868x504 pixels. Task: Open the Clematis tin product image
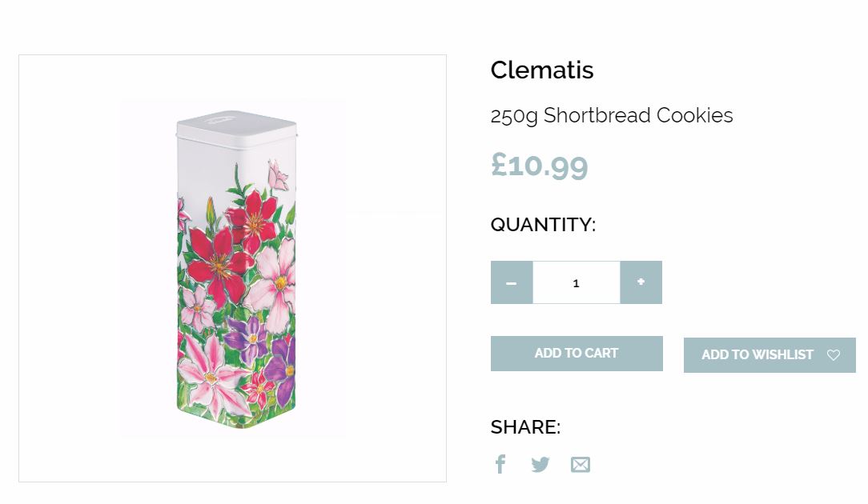[231, 268]
